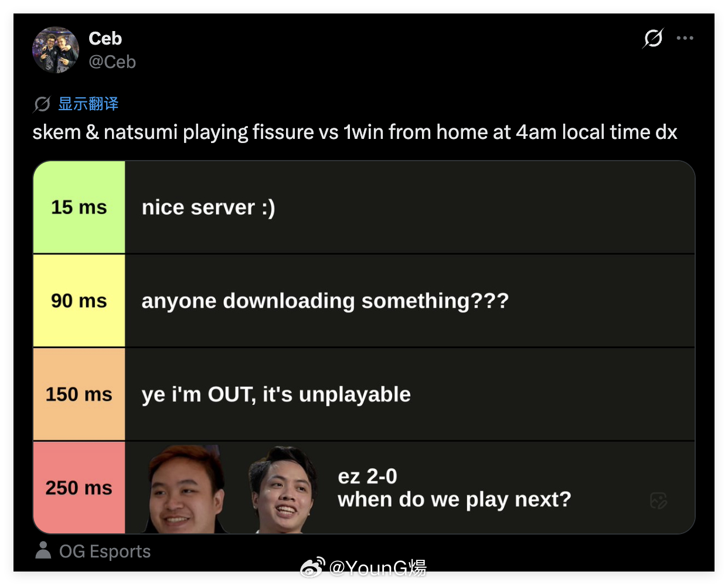Click the Weibo logo watermark
The height and width of the screenshot is (585, 728).
coord(312,567)
